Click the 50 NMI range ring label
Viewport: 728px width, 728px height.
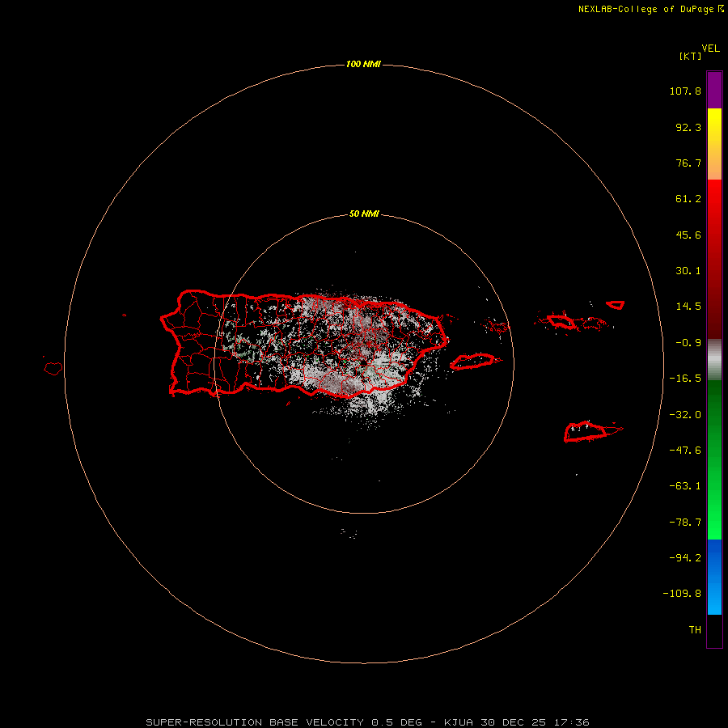364,214
